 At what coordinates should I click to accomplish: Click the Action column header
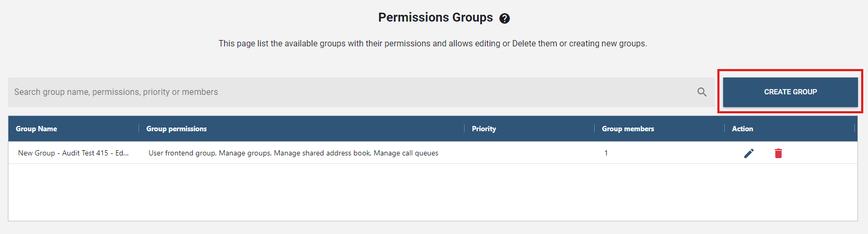click(x=742, y=129)
